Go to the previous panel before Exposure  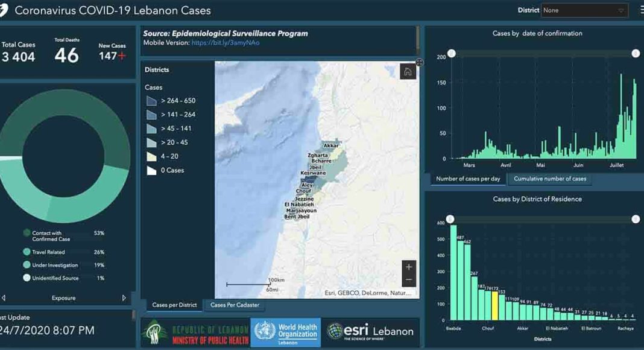[x=4, y=298]
